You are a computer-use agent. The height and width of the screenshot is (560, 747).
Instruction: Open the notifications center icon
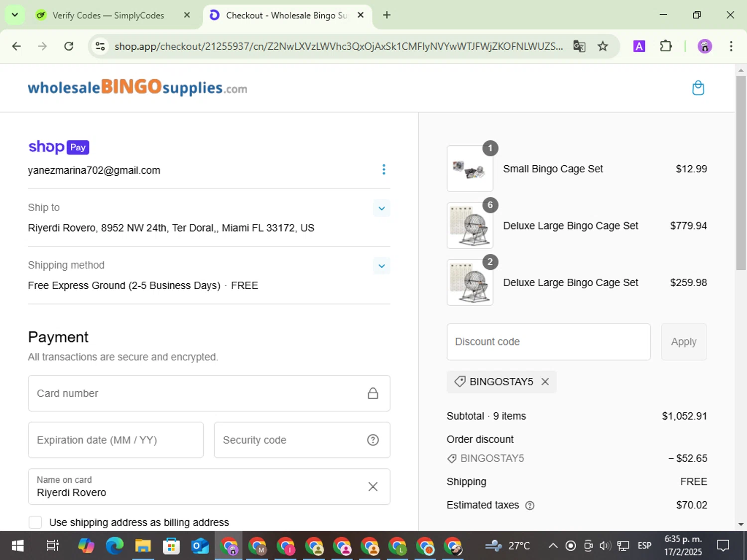[723, 546]
